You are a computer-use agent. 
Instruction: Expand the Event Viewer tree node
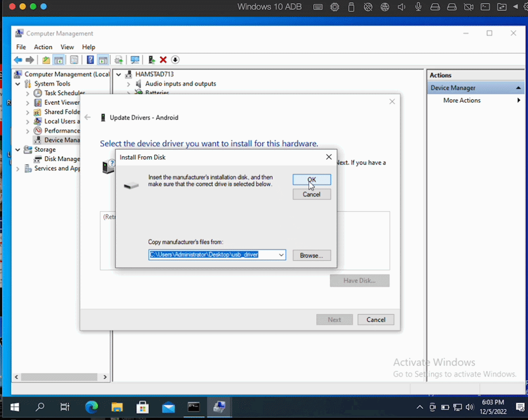pos(27,103)
